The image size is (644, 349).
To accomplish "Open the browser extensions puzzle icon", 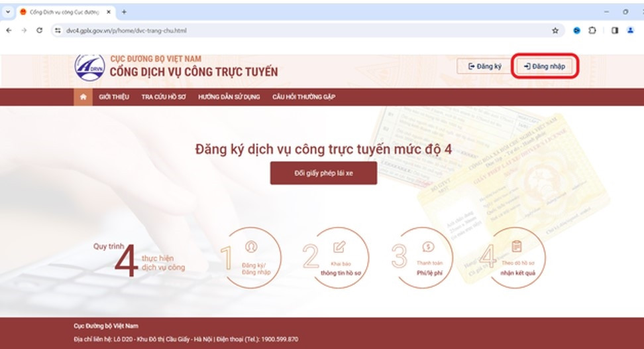I will (592, 31).
